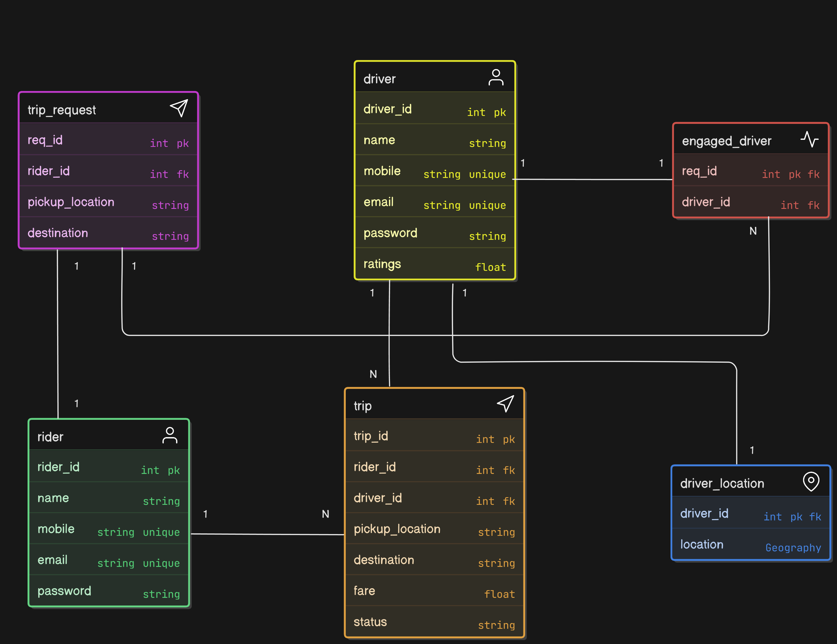Click location field in driver_location

[751, 544]
